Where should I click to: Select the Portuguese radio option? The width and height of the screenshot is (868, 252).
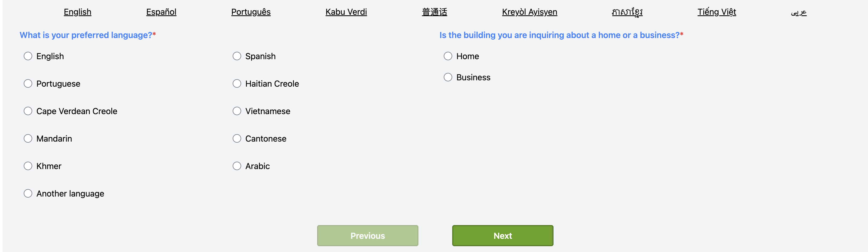coord(28,84)
